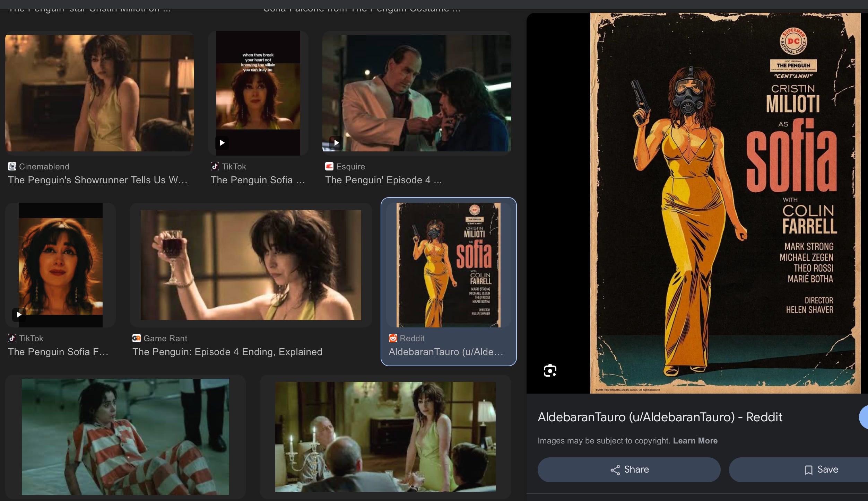Click the large Sofia poster preview image
The image size is (868, 501).
[x=725, y=203]
